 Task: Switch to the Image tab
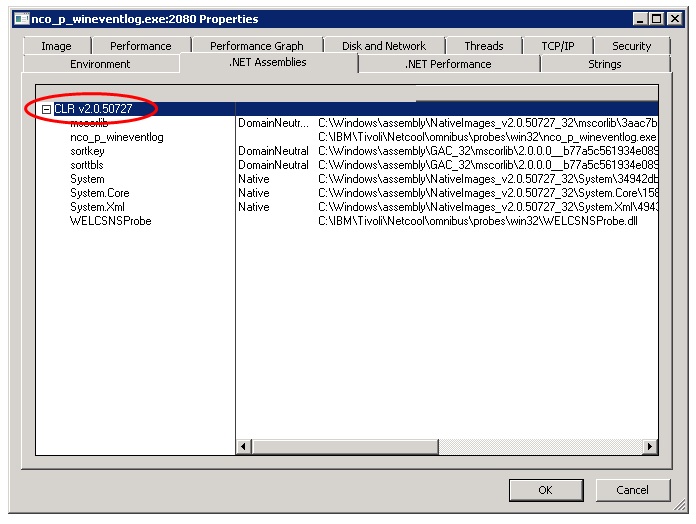(x=56, y=46)
